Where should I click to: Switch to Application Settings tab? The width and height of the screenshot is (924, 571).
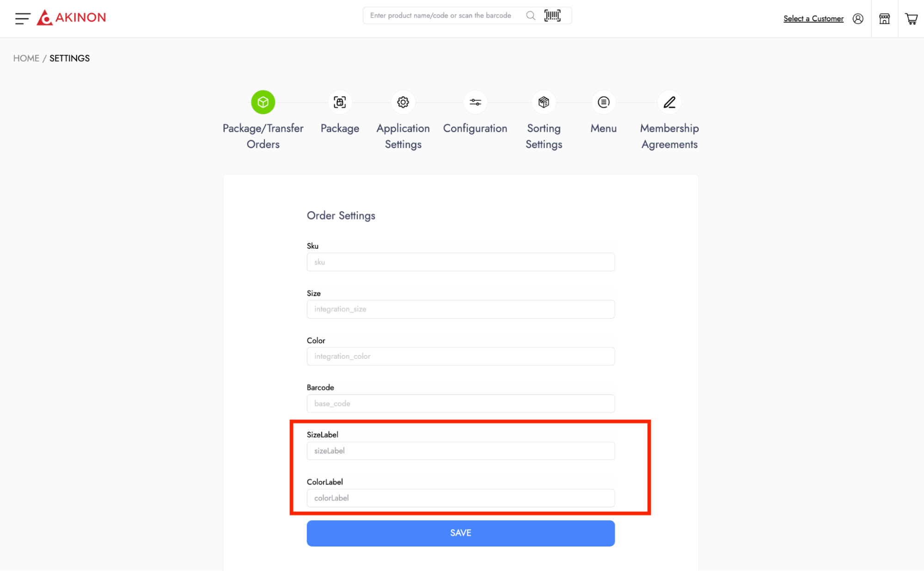(403, 102)
